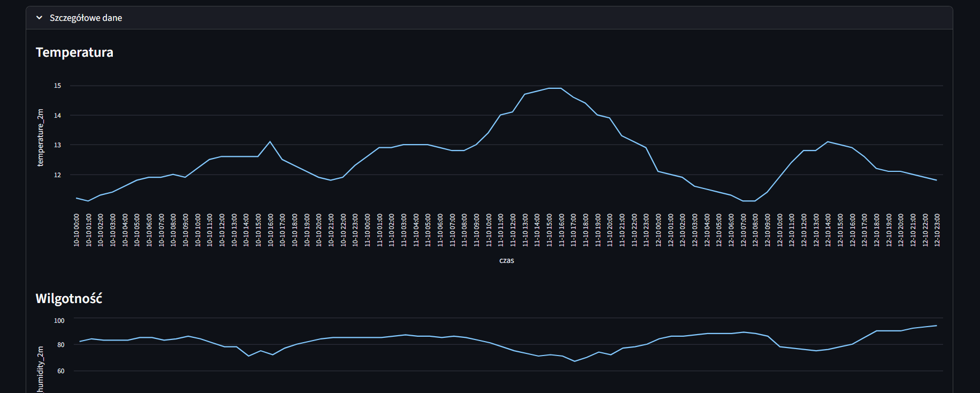980x393 pixels.
Task: Click the 12-10 23:00 x-axis tick label
Action: (937, 230)
